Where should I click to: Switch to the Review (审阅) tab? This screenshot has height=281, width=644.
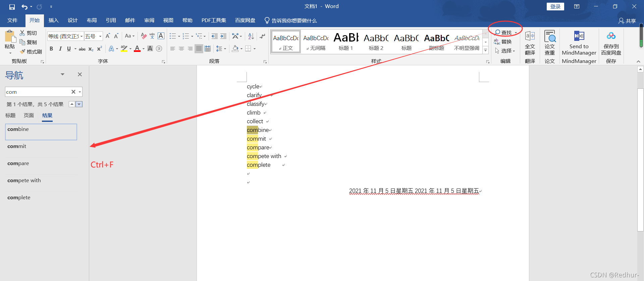tap(149, 20)
